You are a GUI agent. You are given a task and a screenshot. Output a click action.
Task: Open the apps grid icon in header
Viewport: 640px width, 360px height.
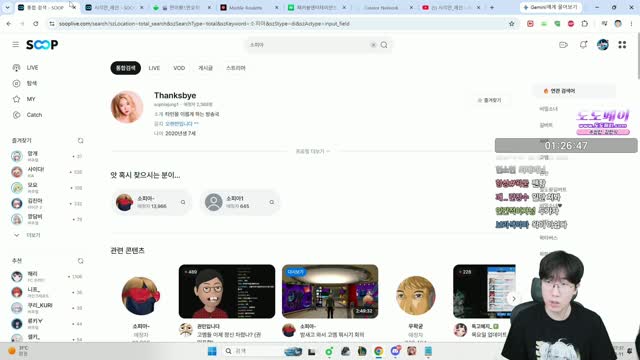[x=622, y=44]
